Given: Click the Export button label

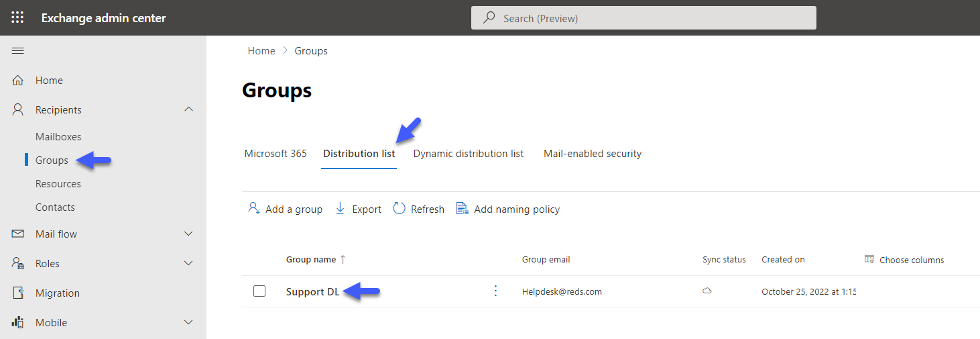Looking at the screenshot, I should [367, 209].
